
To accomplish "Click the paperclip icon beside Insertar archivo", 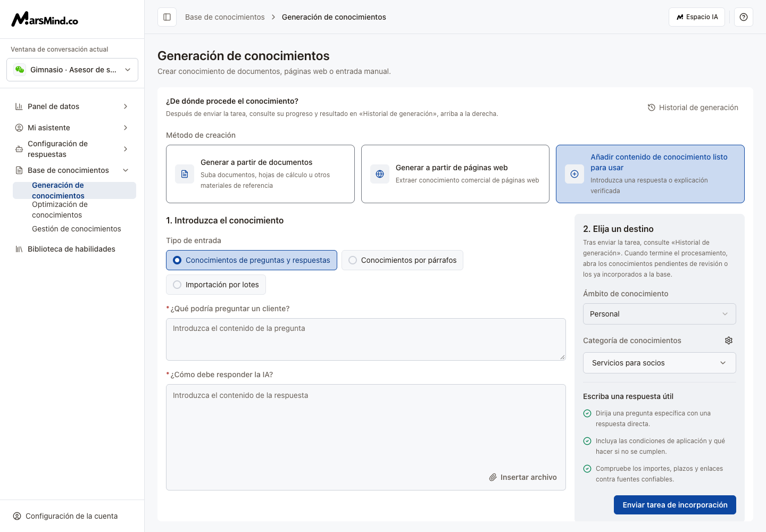I will point(493,477).
